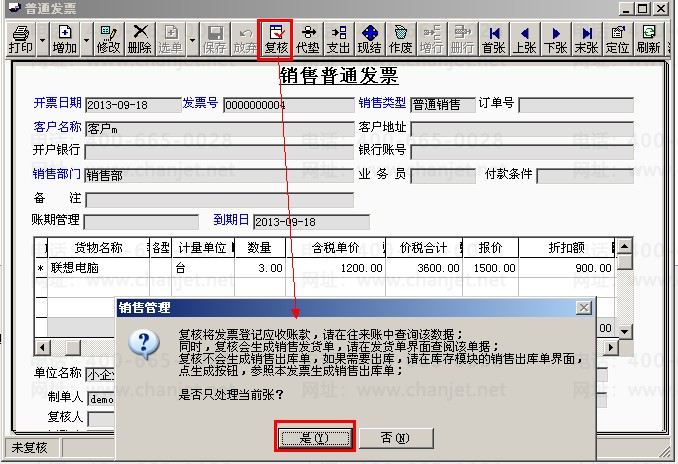Click the 删行 delete row icon

click(x=463, y=39)
